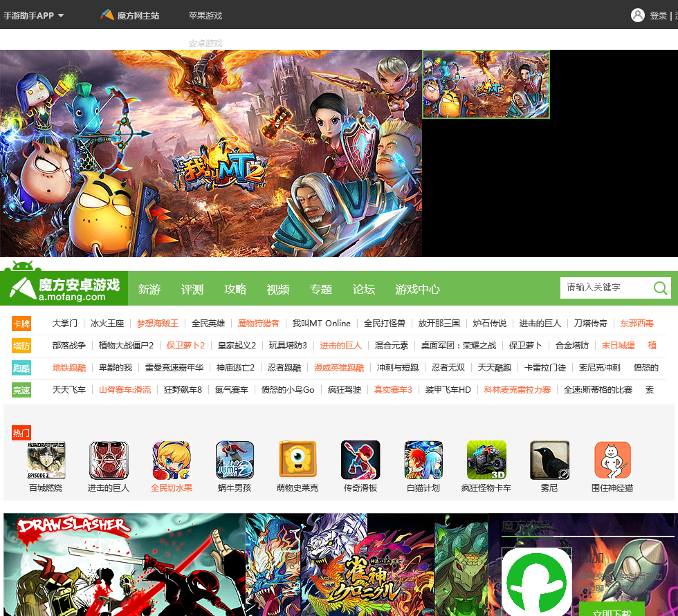The image size is (678, 616).
Task: Open the 天天飞车 link
Action: click(x=69, y=390)
